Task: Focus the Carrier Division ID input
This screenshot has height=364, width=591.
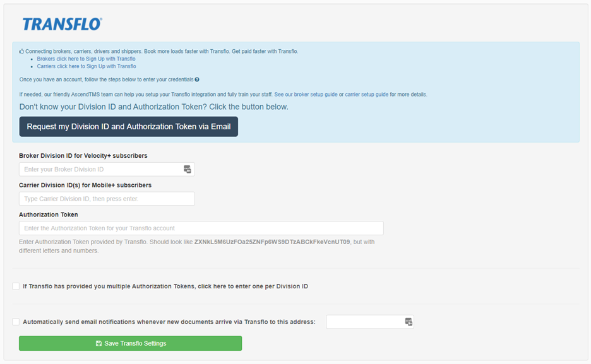Action: pyautogui.click(x=107, y=199)
